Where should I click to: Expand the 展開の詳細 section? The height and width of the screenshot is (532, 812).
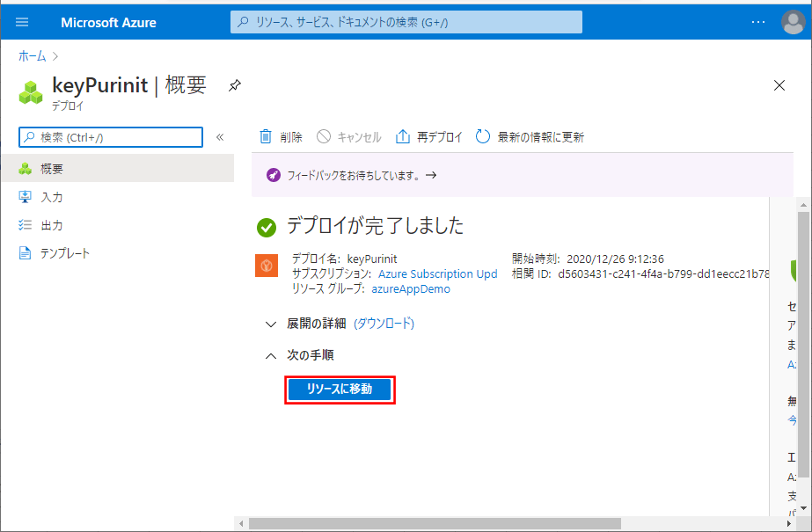(x=270, y=324)
